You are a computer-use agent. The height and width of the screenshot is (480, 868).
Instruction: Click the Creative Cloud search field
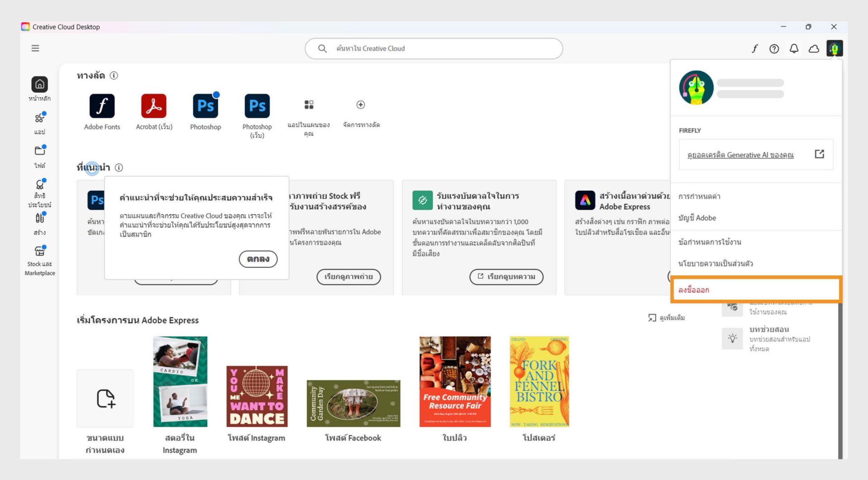point(434,48)
